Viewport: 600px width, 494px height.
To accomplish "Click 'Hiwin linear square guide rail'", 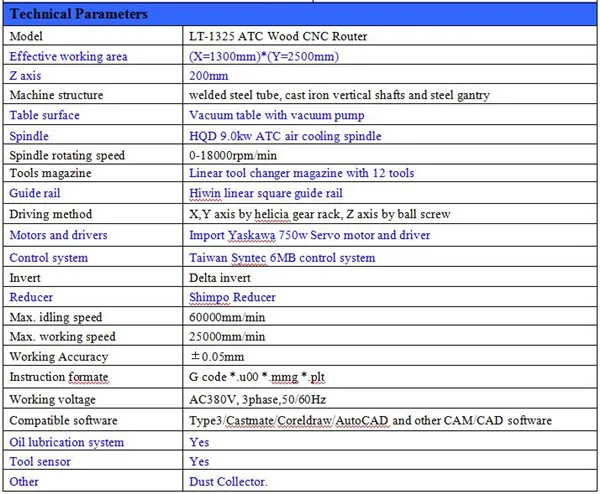I will click(266, 193).
